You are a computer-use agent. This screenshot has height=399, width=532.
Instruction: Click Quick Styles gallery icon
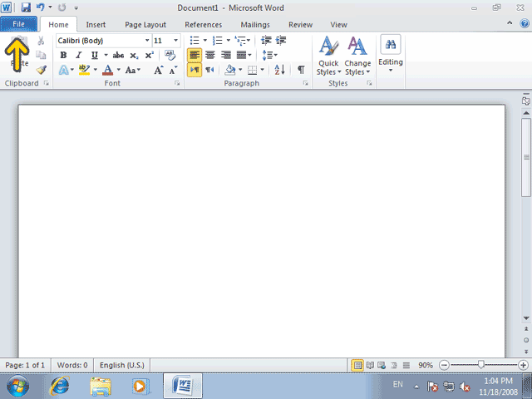pos(328,47)
